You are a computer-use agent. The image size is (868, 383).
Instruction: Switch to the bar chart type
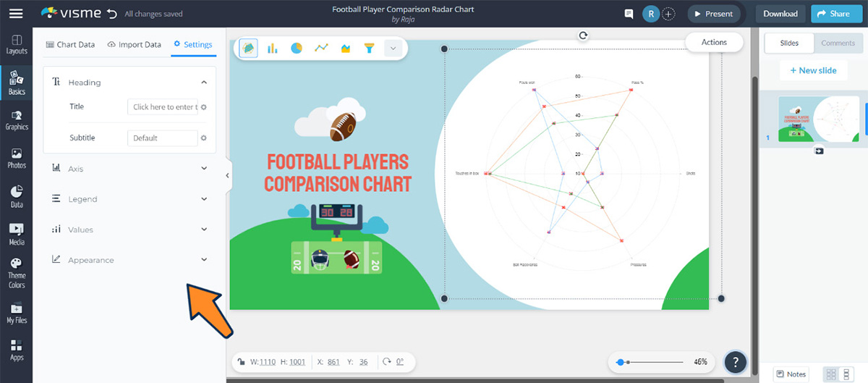tap(273, 49)
